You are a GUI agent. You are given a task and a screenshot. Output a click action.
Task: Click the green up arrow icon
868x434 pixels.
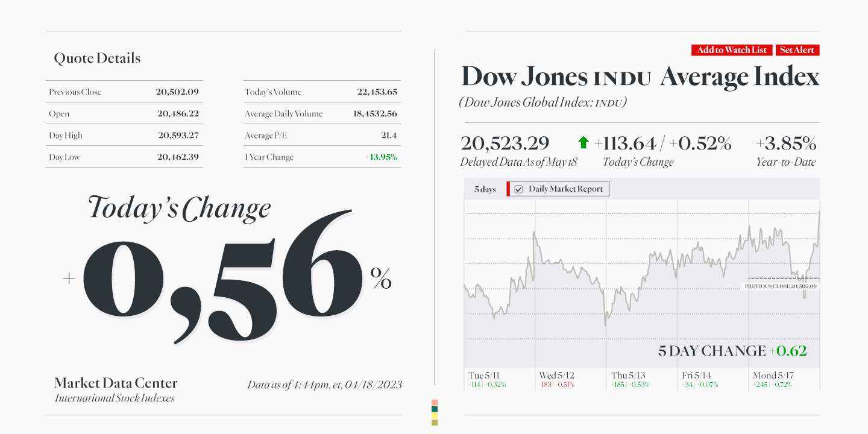click(583, 143)
